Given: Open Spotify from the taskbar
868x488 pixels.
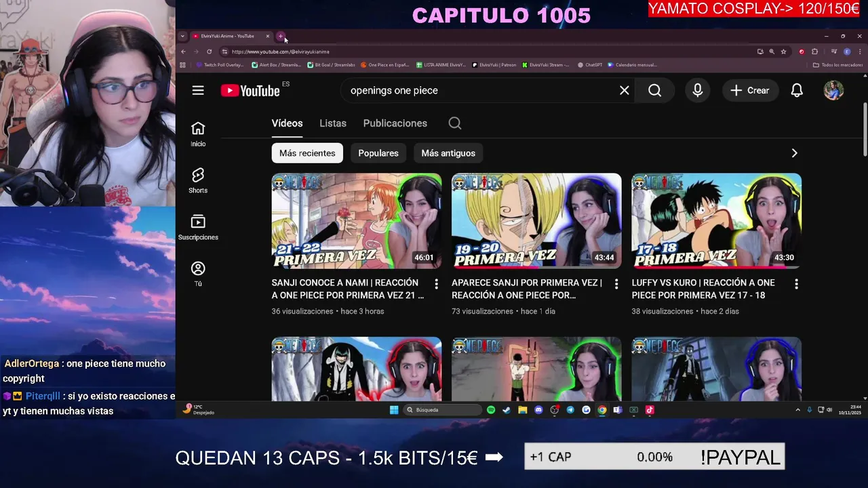Looking at the screenshot, I should [x=491, y=410].
